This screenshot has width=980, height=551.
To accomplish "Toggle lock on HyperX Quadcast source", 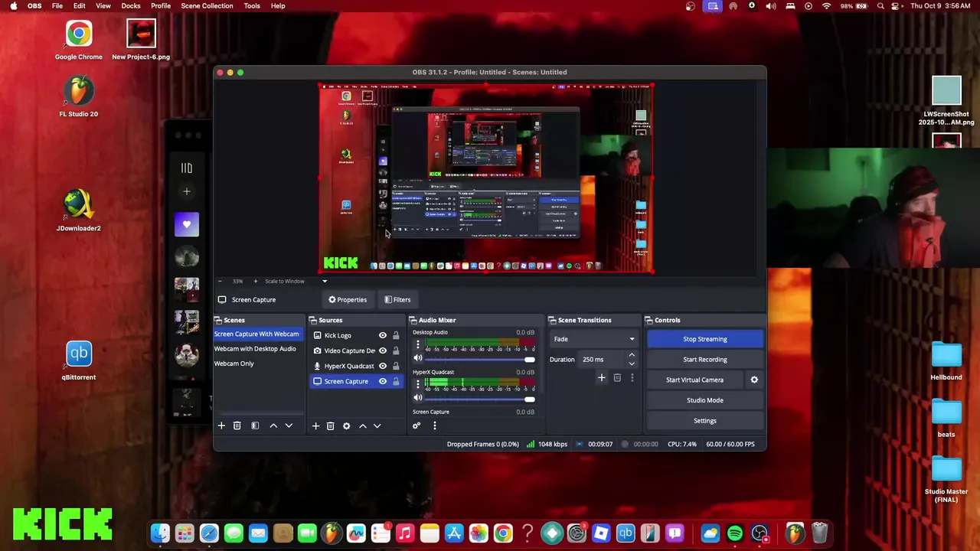I will pyautogui.click(x=396, y=366).
